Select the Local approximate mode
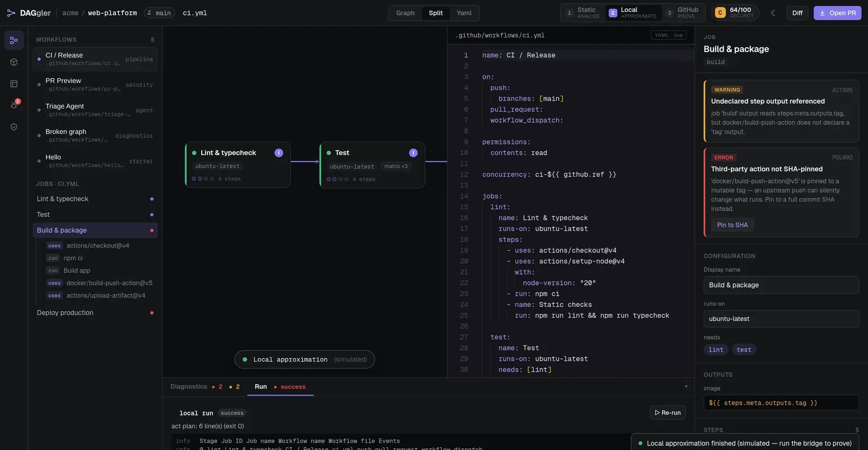 (x=633, y=13)
